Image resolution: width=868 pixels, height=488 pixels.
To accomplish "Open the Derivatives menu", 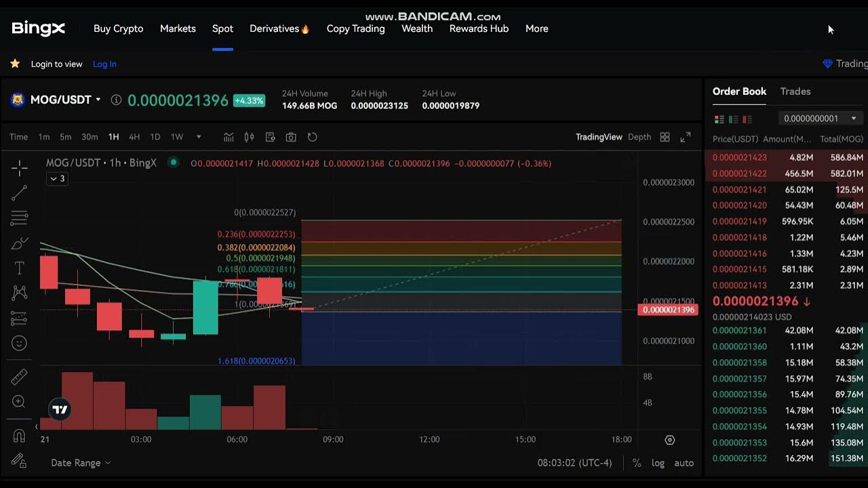I will click(x=274, y=28).
